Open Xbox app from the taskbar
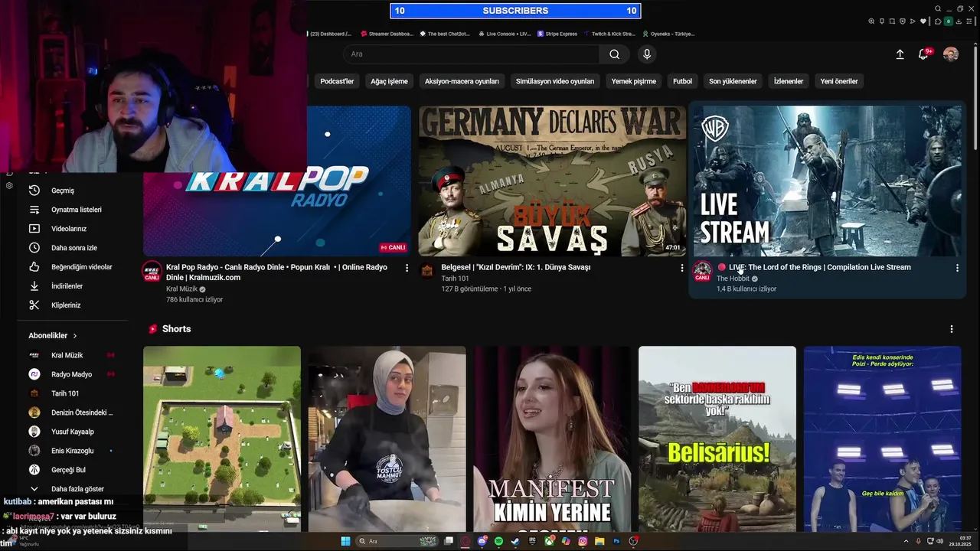 pyautogui.click(x=549, y=541)
